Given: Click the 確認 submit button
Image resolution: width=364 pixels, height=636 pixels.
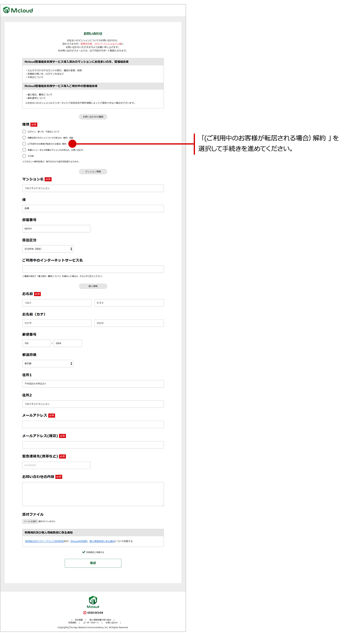Looking at the screenshot, I should pyautogui.click(x=93, y=563).
